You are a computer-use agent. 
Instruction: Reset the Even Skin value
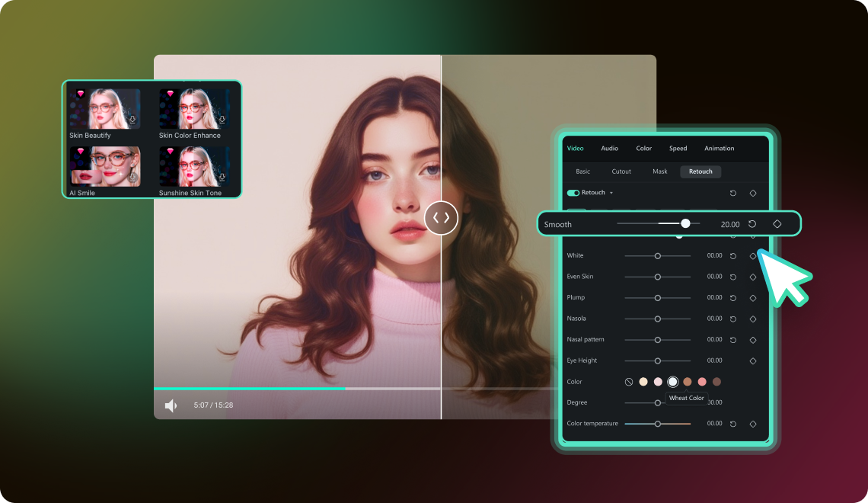pyautogui.click(x=733, y=277)
